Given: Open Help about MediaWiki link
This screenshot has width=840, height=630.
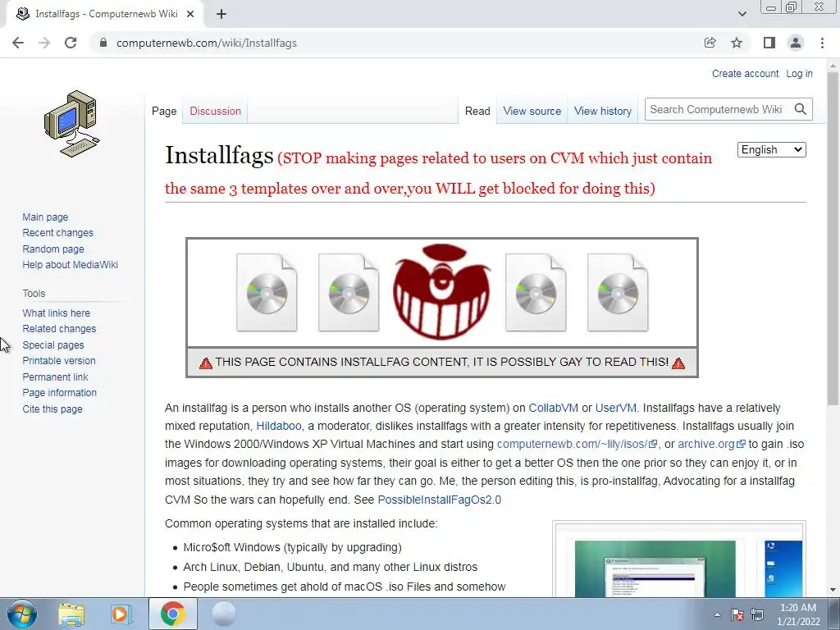Looking at the screenshot, I should click(71, 265).
